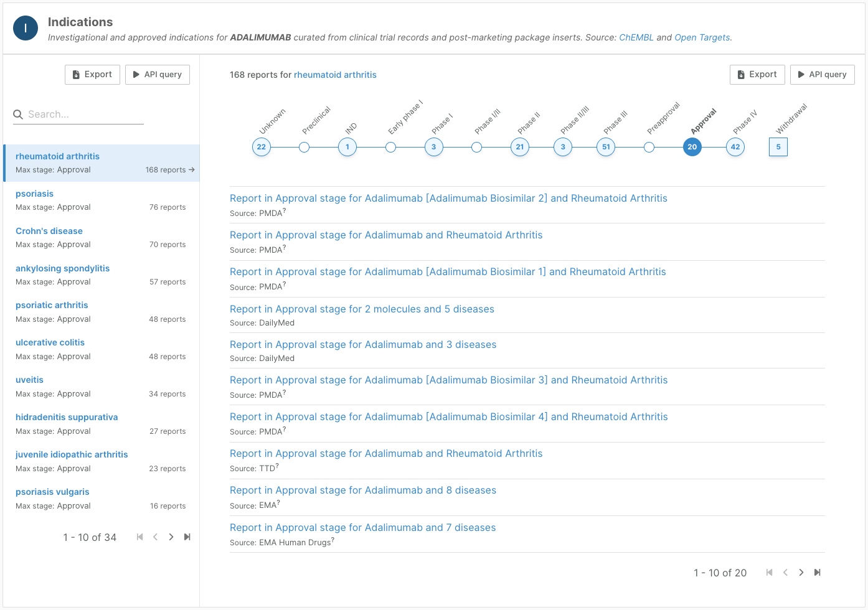Click the left panel API query button
Image resolution: width=868 pixels, height=610 pixels.
pos(157,75)
